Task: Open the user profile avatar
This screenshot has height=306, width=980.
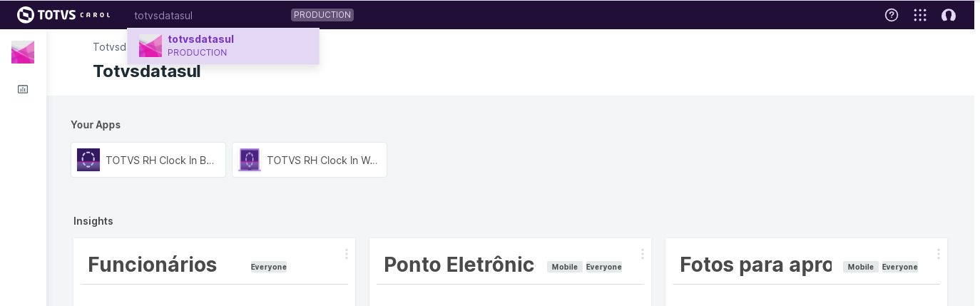Action: pos(948,15)
